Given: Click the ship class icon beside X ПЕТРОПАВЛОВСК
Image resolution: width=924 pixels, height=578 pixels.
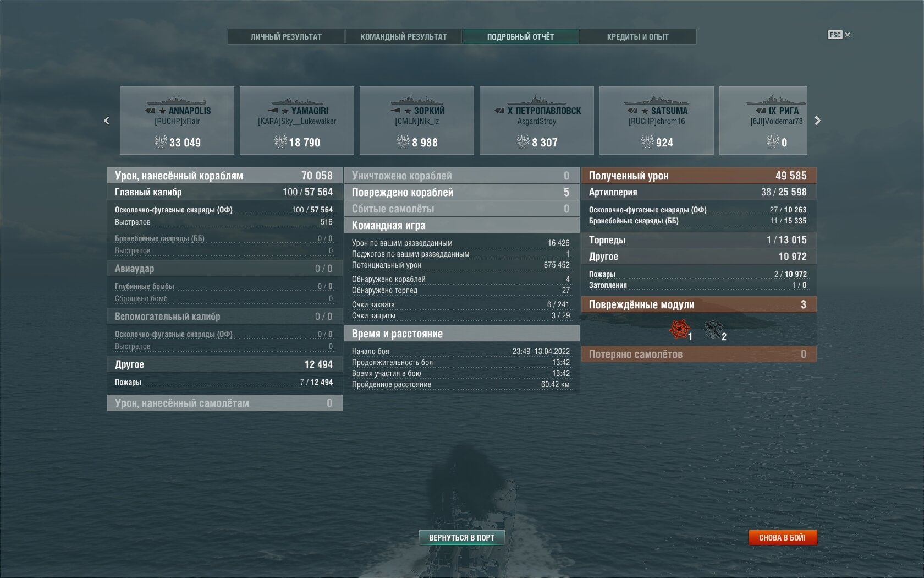Looking at the screenshot, I should coord(499,111).
